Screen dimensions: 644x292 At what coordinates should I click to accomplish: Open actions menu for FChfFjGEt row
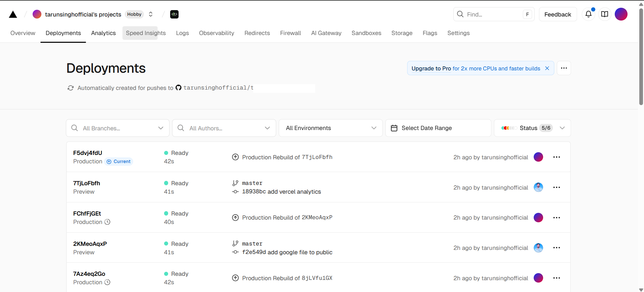coord(557,218)
